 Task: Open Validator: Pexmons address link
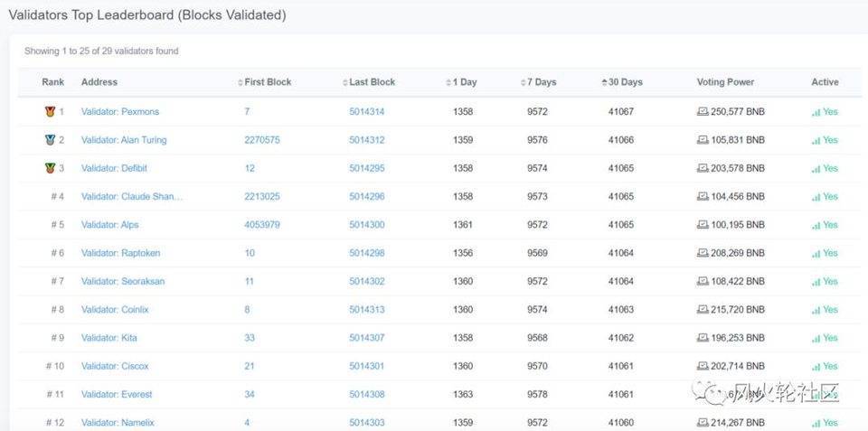[x=120, y=112]
